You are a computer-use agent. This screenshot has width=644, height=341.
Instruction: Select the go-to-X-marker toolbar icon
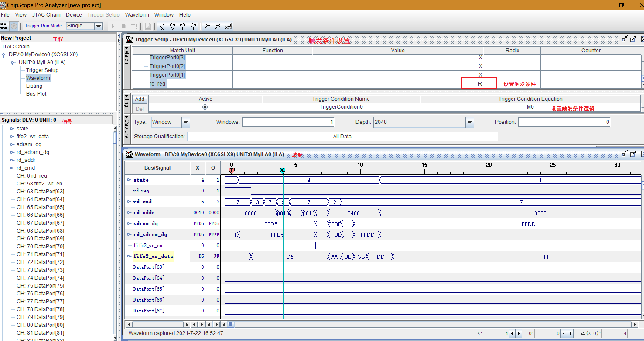tap(162, 26)
